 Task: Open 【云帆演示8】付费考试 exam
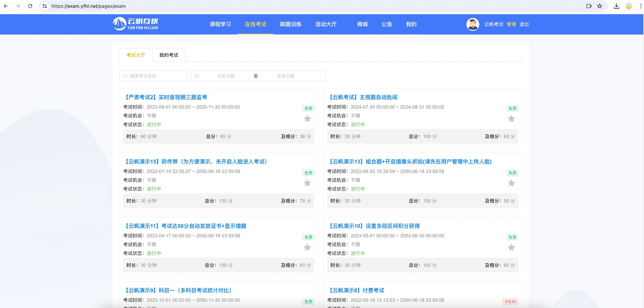[x=356, y=291]
